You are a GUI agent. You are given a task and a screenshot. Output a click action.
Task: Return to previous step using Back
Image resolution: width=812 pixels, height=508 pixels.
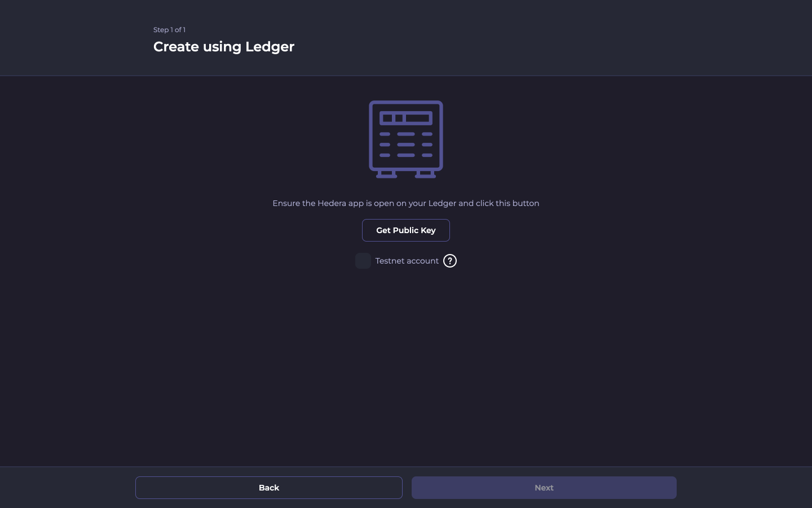click(x=269, y=488)
